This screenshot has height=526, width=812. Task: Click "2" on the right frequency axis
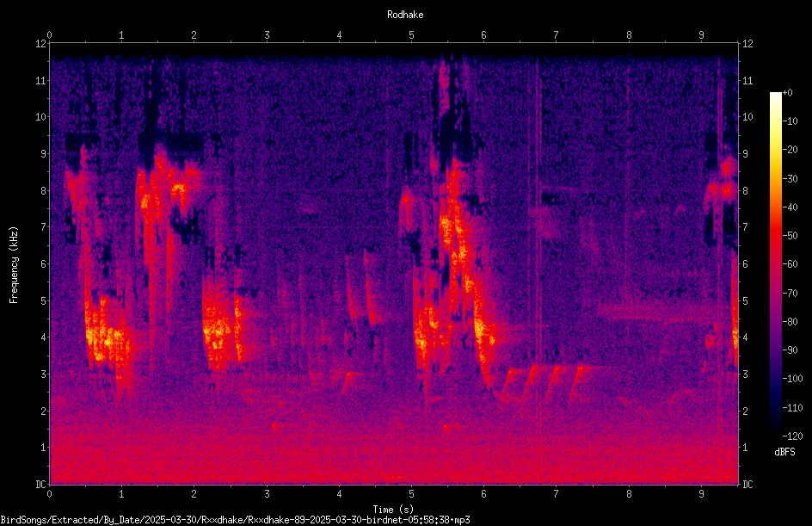745,411
